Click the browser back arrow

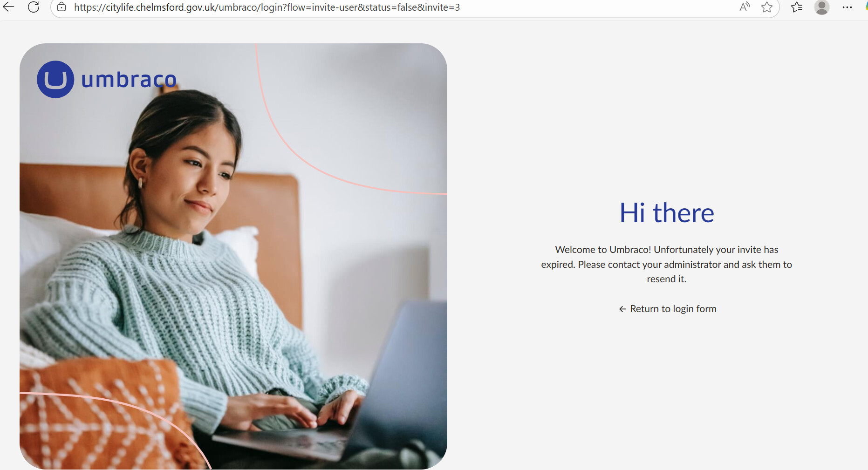(8, 7)
